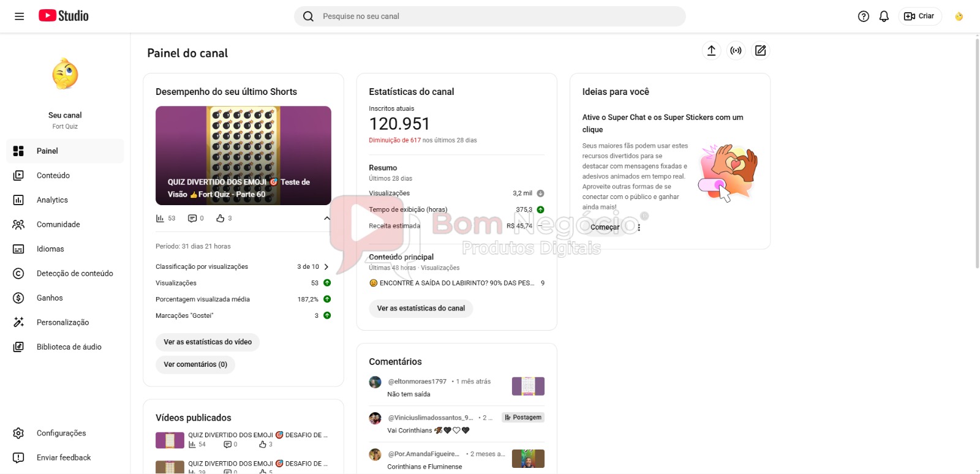Collapse the Shorts performance details chevron

[x=326, y=218]
